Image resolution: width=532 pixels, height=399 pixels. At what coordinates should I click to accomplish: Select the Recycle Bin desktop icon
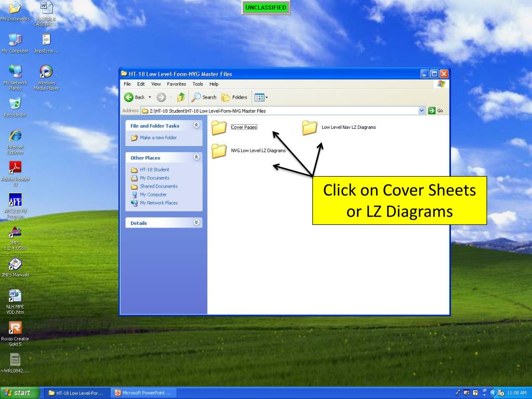[x=15, y=107]
